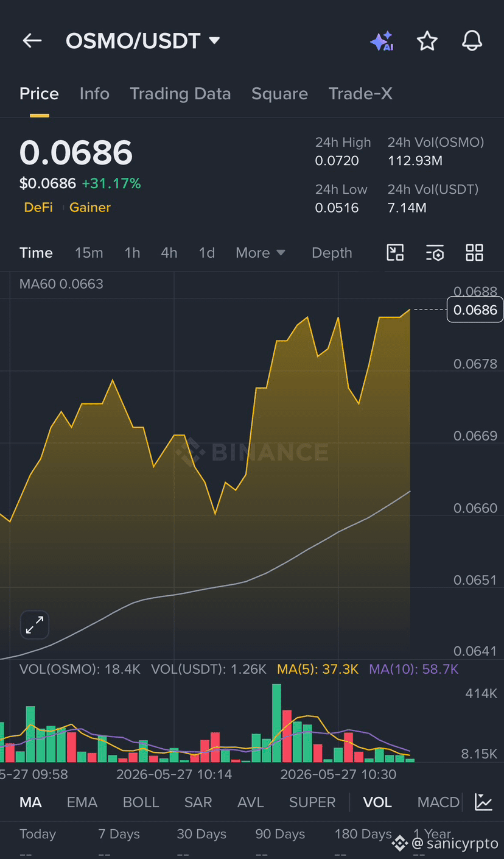Toggle the MA indicator
The image size is (504, 859).
(30, 802)
